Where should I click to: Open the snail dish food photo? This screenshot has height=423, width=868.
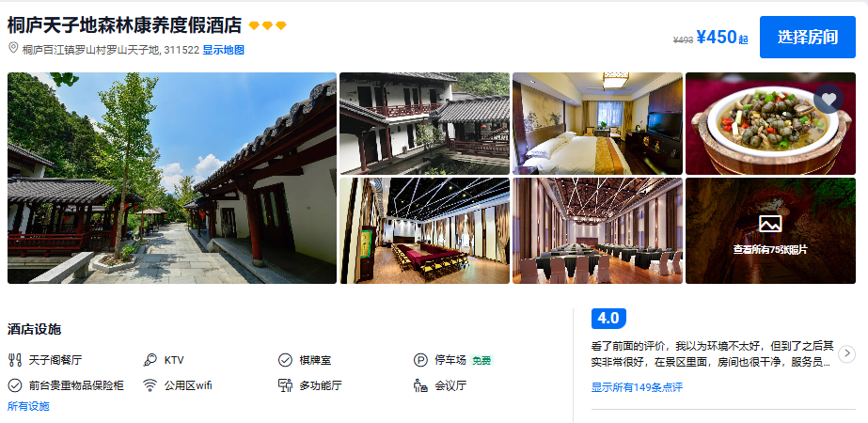[x=770, y=123]
